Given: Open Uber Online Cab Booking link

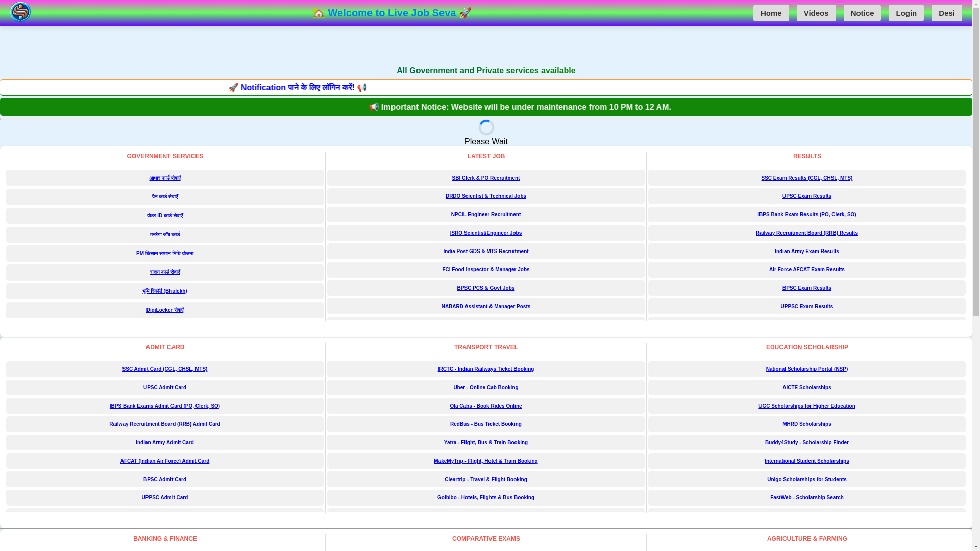Looking at the screenshot, I should pos(485,388).
